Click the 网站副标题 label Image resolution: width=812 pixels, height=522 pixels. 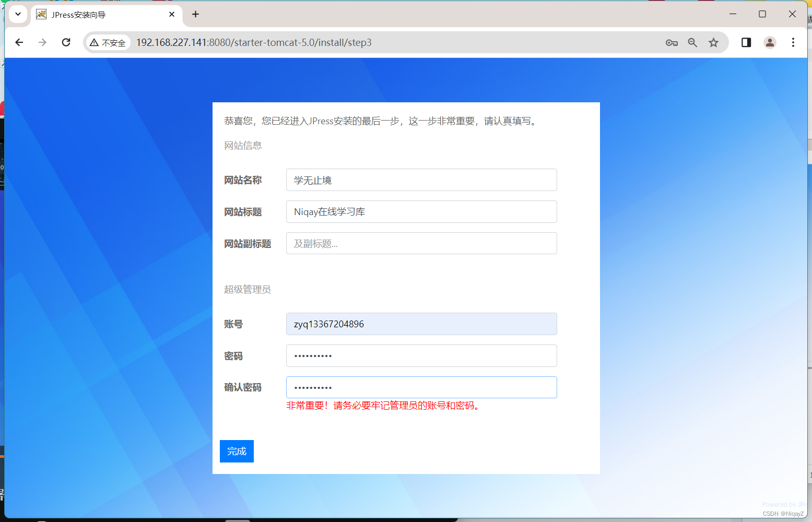pyautogui.click(x=248, y=244)
